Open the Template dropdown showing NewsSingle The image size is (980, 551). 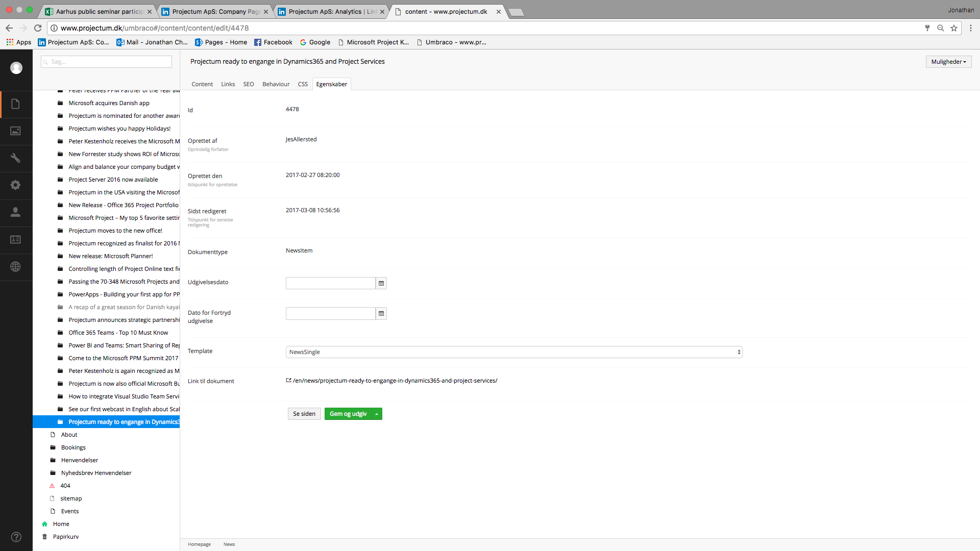pos(513,352)
